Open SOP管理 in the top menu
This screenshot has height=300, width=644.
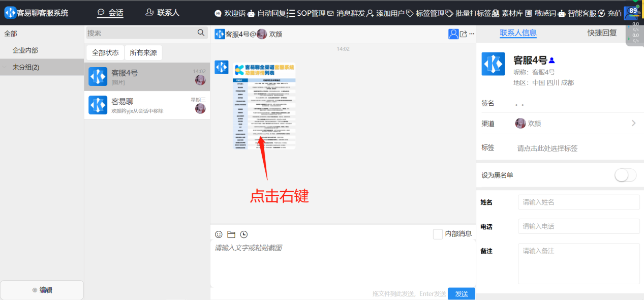(x=307, y=13)
